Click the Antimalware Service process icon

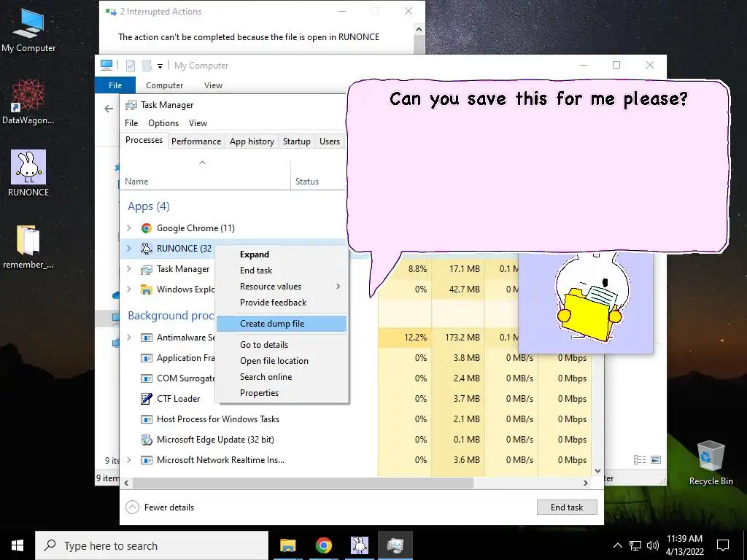[146, 338]
